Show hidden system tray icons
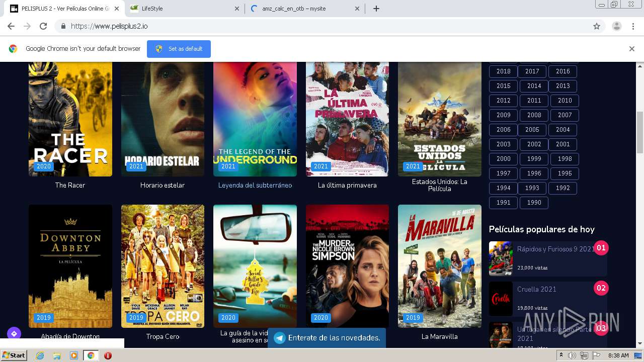This screenshot has width=644, height=362. [x=561, y=355]
